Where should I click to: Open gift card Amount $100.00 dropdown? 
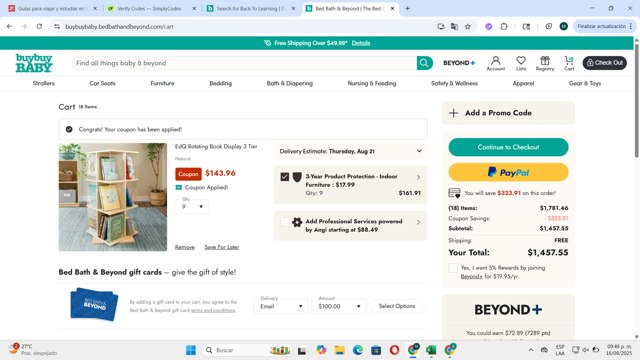[339, 306]
